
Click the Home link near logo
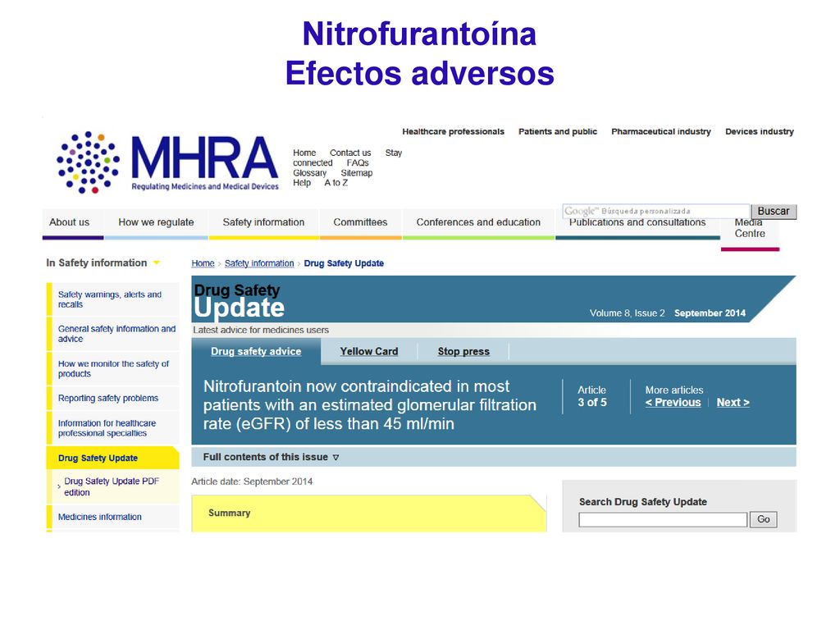(304, 153)
